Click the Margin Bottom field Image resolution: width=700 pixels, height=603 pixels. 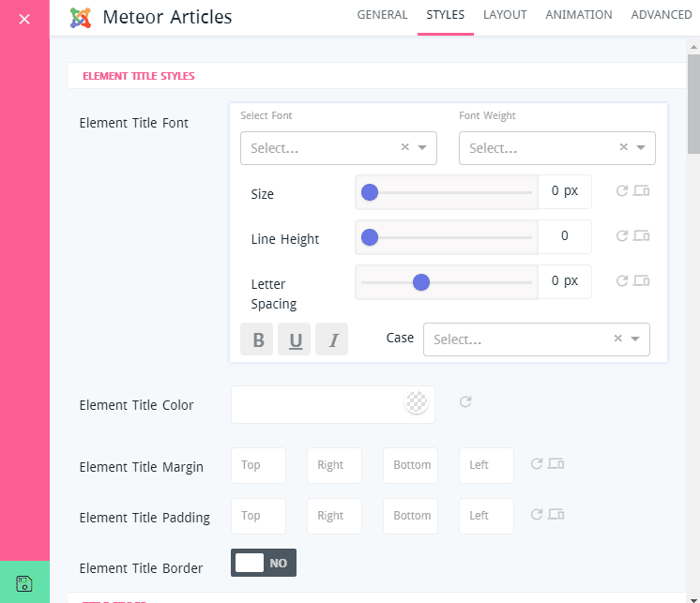click(x=410, y=466)
